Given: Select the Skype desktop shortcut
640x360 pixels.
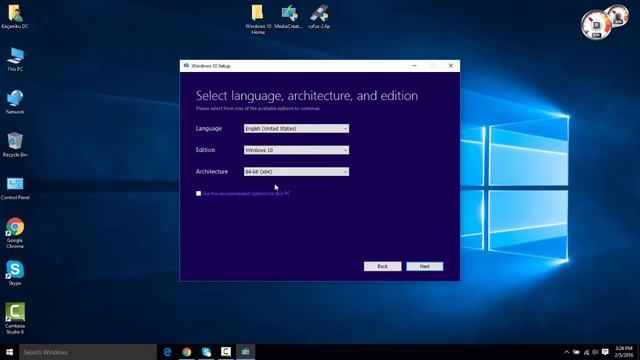Looking at the screenshot, I should point(15,272).
